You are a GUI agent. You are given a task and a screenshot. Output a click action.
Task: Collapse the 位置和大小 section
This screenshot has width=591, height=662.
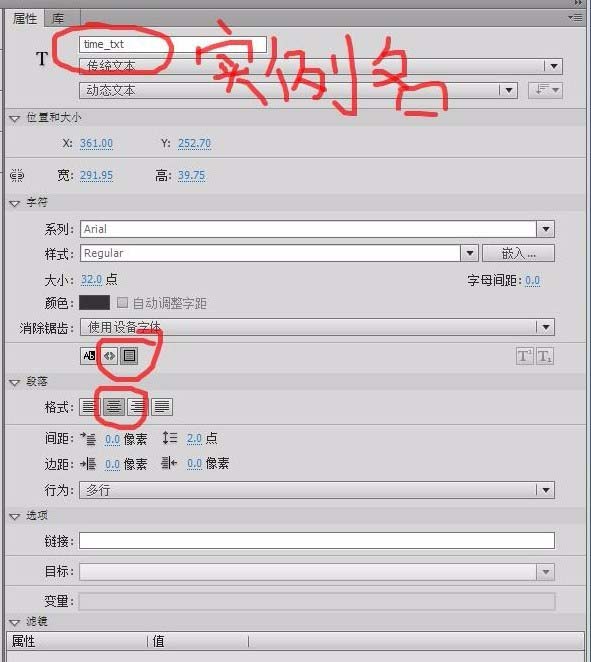(14, 119)
